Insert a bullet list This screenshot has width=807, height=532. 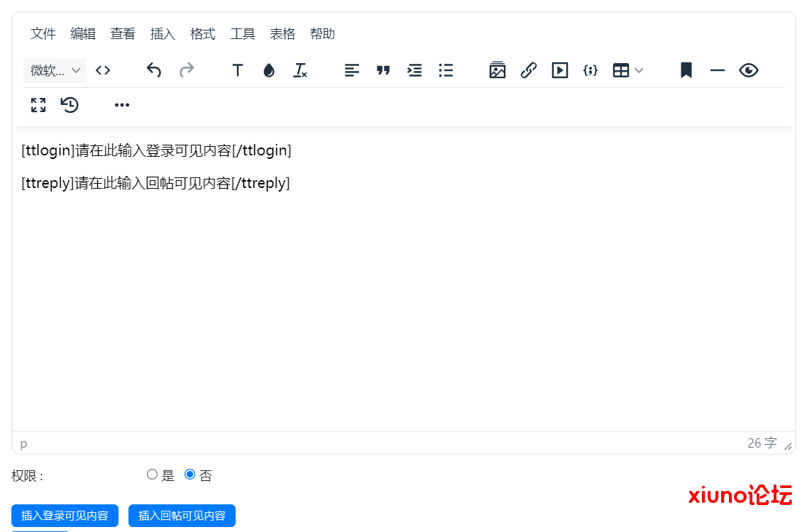pyautogui.click(x=446, y=70)
